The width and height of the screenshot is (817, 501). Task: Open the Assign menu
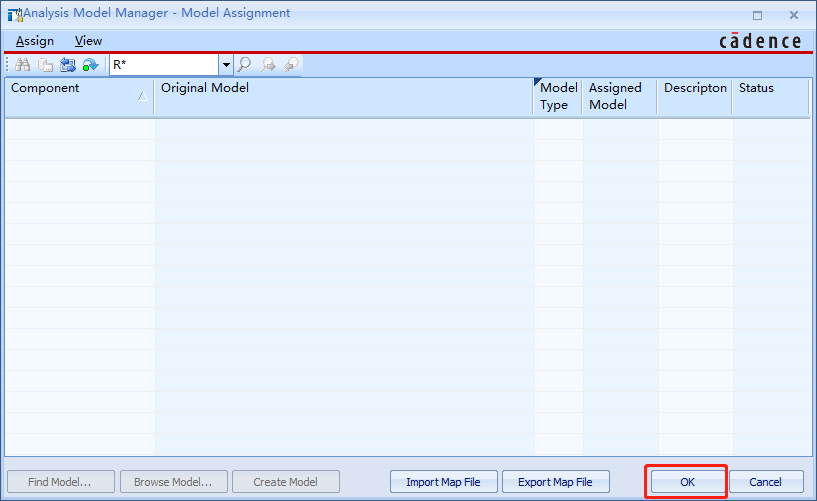pyautogui.click(x=34, y=41)
